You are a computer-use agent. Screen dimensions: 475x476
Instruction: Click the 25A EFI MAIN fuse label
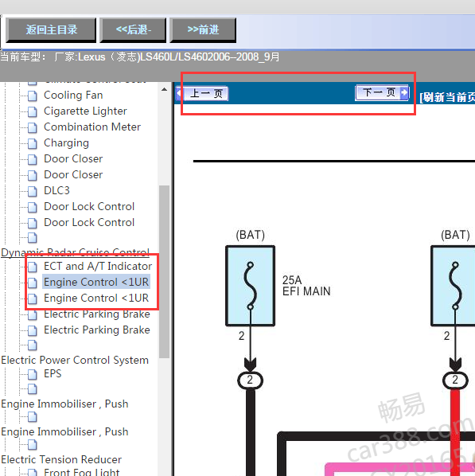tap(306, 285)
